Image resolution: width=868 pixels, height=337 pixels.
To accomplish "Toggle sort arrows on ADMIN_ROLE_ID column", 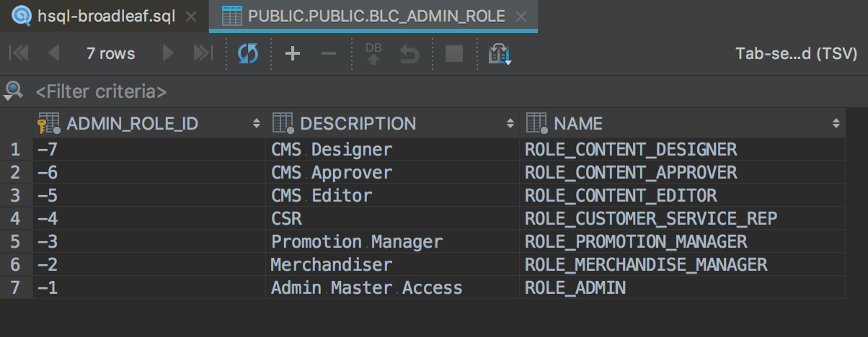I will tap(256, 123).
